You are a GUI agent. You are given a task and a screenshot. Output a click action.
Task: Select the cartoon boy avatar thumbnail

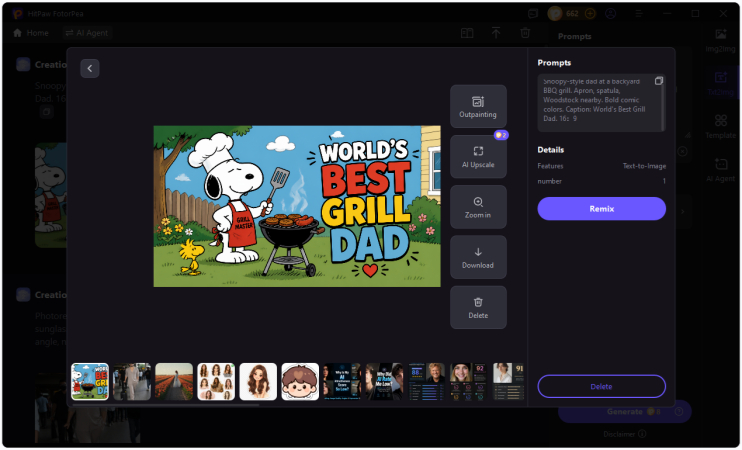click(x=300, y=382)
